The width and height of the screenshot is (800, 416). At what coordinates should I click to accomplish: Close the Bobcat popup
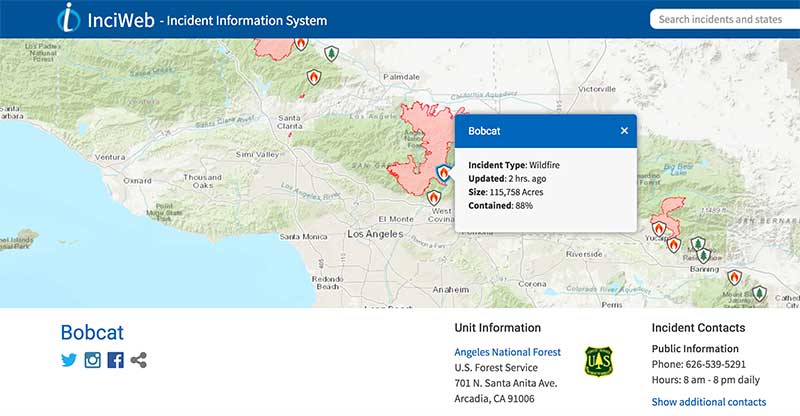[624, 131]
